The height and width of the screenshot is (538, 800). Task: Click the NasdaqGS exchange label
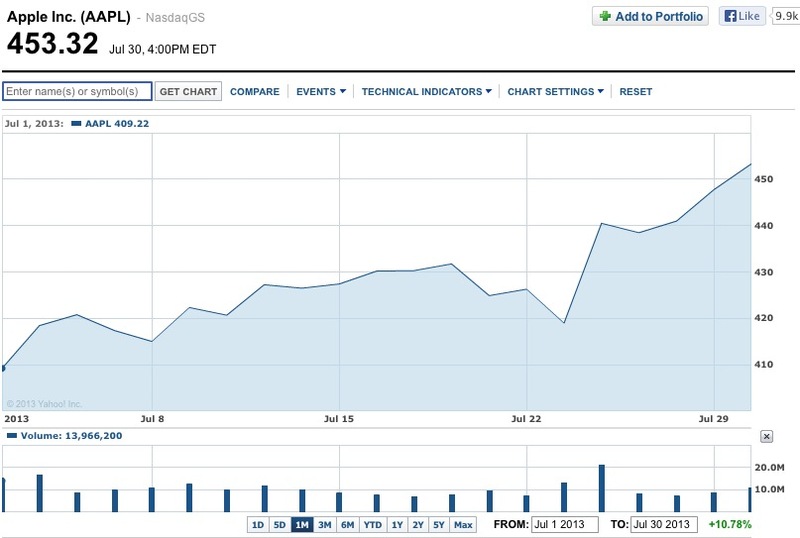coord(175,18)
